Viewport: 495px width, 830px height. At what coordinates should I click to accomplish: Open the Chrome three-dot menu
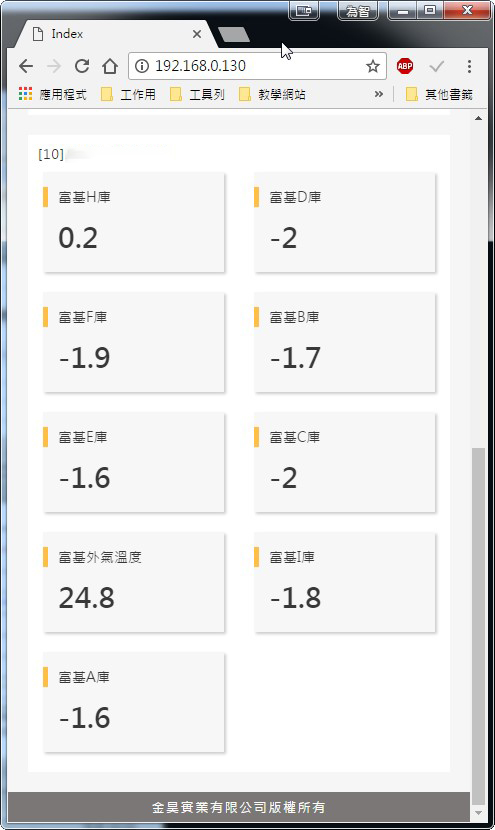pos(469,66)
